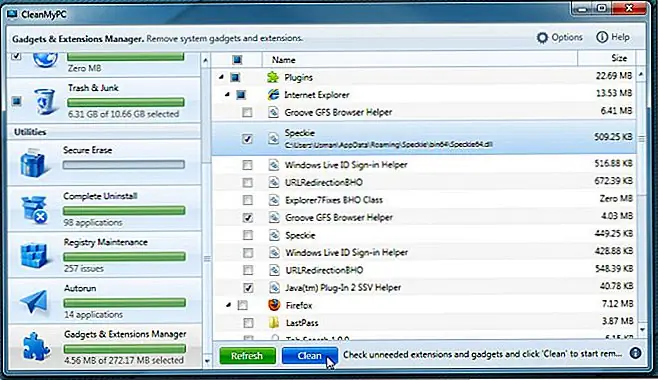Check the Firefox group checkbox

(x=243, y=305)
